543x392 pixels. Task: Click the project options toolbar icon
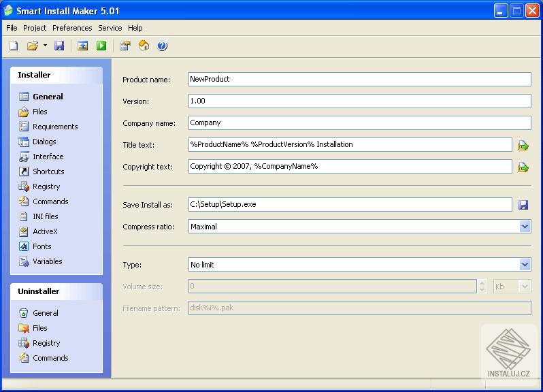click(x=125, y=46)
